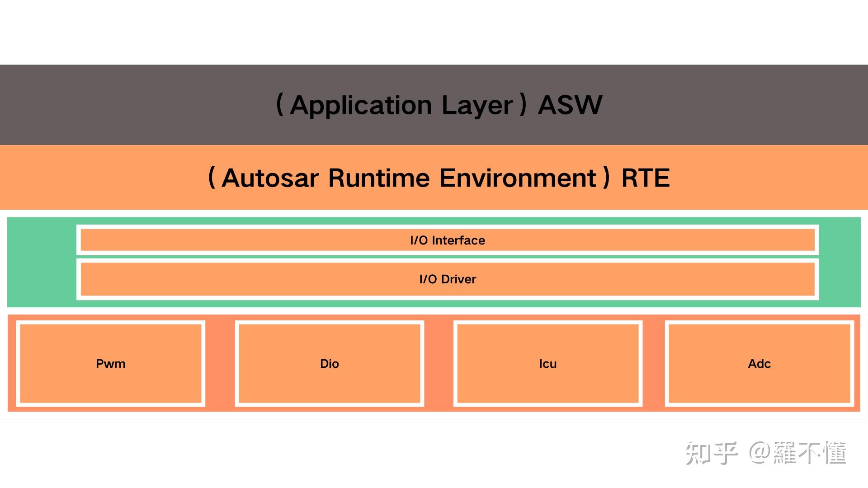The width and height of the screenshot is (868, 488).
Task: Click the word Environment in RTE bar
Action: pos(518,178)
